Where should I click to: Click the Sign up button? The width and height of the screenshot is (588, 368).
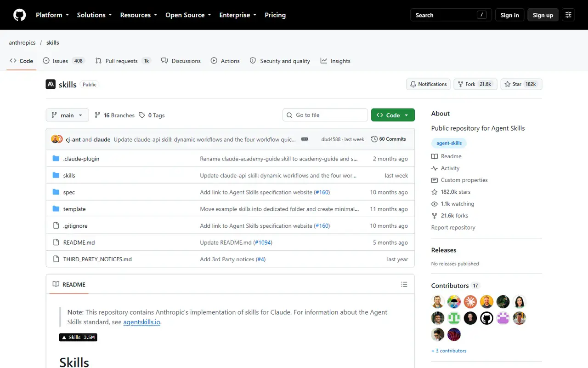(x=543, y=15)
